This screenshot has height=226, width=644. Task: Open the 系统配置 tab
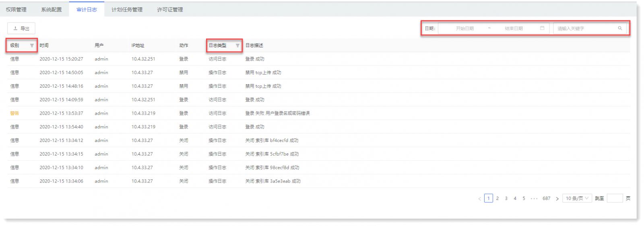coord(52,10)
